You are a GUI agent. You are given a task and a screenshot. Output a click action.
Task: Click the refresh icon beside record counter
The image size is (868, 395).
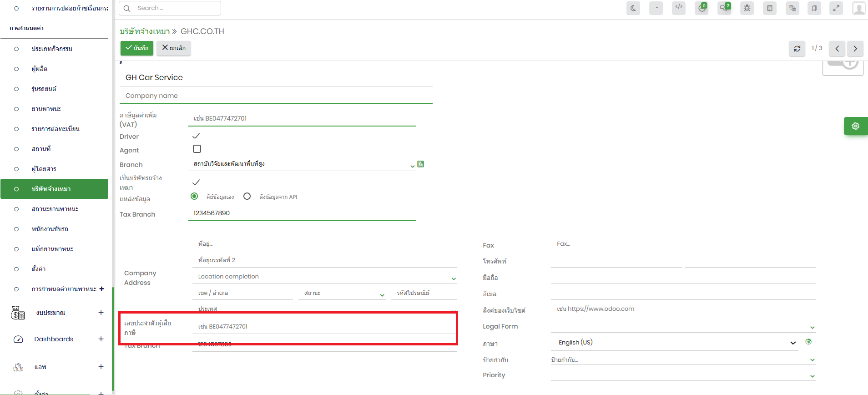tap(797, 49)
